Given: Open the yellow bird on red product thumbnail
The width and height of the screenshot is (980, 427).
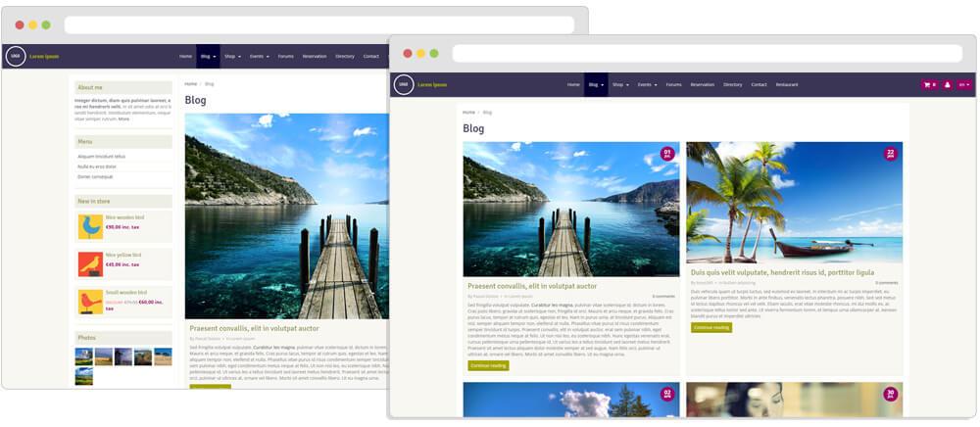Looking at the screenshot, I should click(90, 264).
